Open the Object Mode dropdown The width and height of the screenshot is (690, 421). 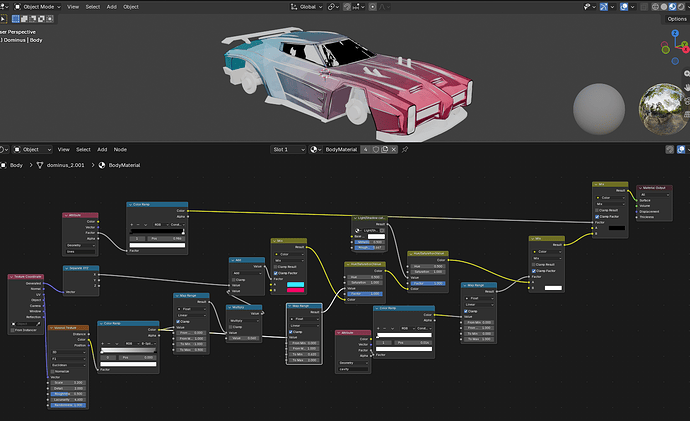[x=37, y=7]
